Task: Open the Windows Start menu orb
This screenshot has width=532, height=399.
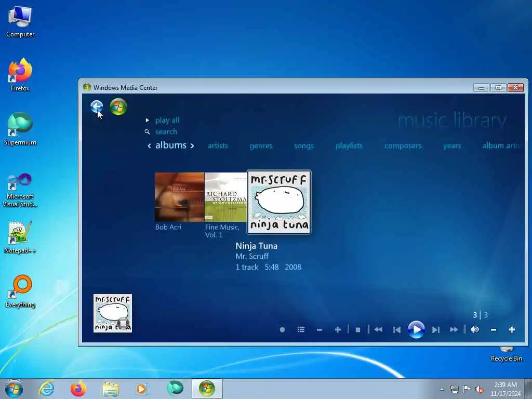Action: 14,389
